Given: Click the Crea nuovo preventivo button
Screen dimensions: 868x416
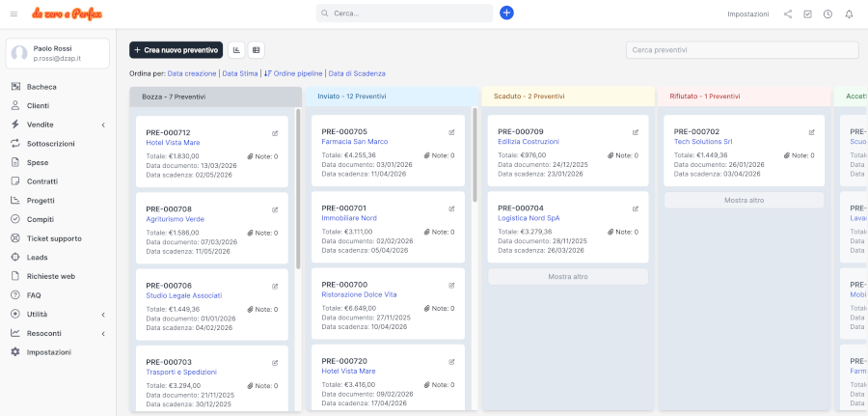Looking at the screenshot, I should tap(176, 49).
